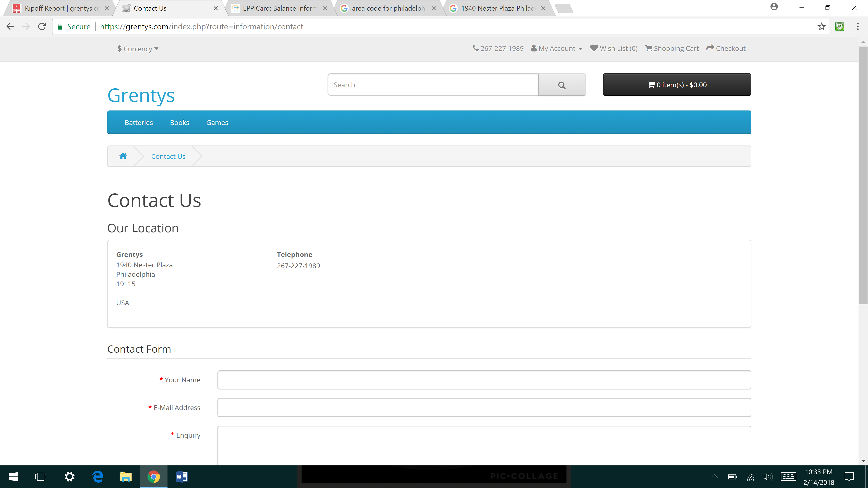Open the touch keyboard tray icon
The width and height of the screenshot is (868, 488).
point(788,476)
